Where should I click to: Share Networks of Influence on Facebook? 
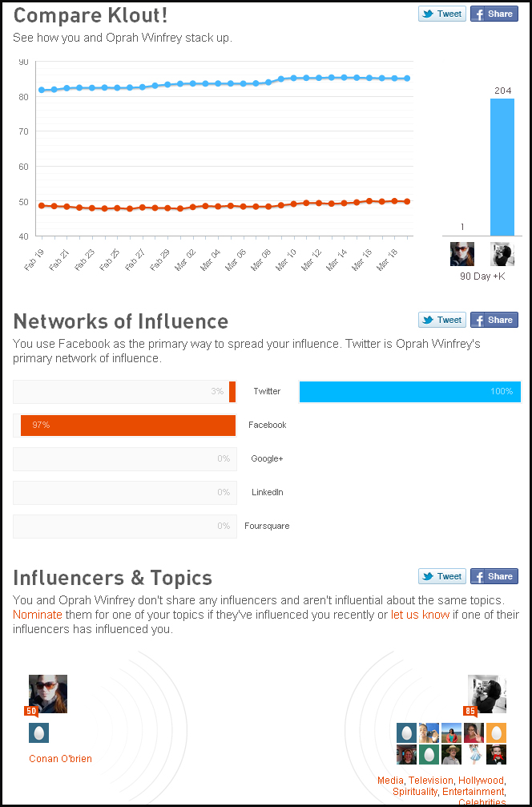pyautogui.click(x=494, y=320)
